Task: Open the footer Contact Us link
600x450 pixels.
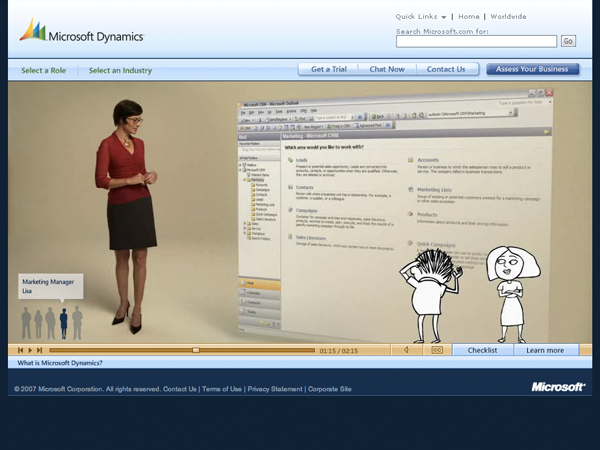Action: 179,389
